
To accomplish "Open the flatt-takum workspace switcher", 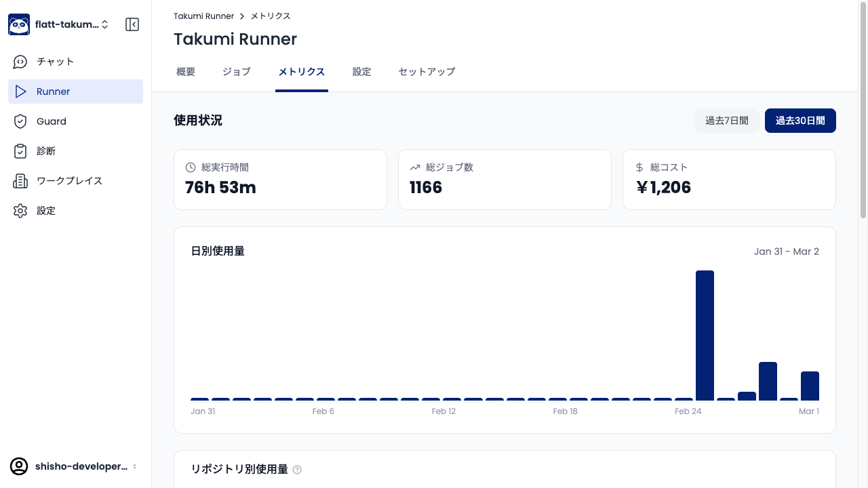I will click(68, 24).
